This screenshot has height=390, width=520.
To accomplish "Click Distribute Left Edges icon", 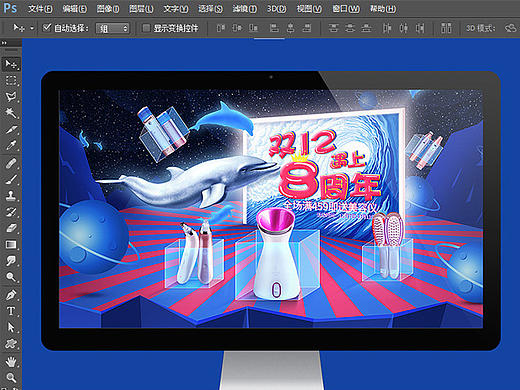I will [387, 28].
